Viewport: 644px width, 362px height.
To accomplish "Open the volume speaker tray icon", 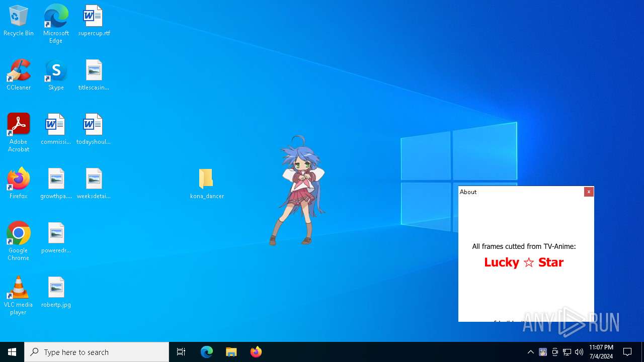I will [x=579, y=352].
